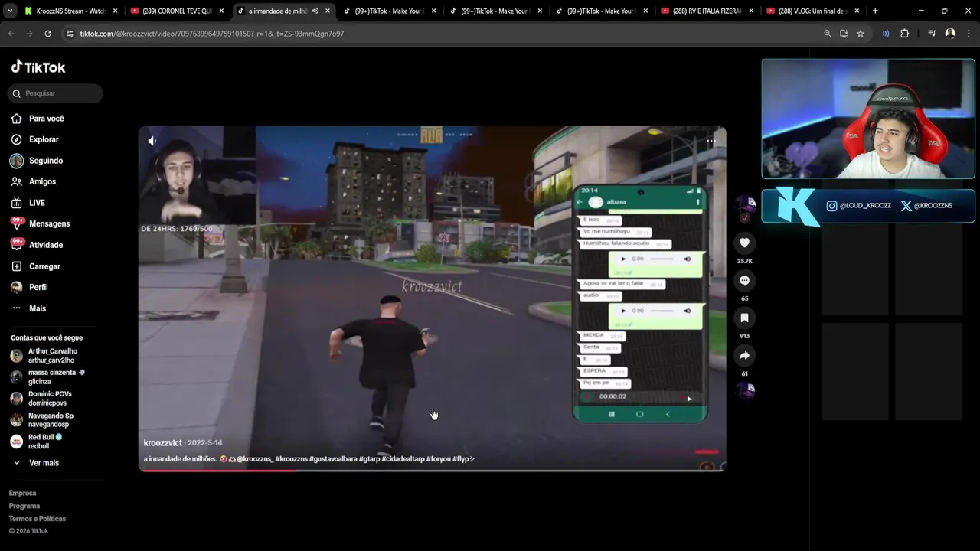Open a new browser tab
This screenshot has width=980, height=551.
click(875, 11)
